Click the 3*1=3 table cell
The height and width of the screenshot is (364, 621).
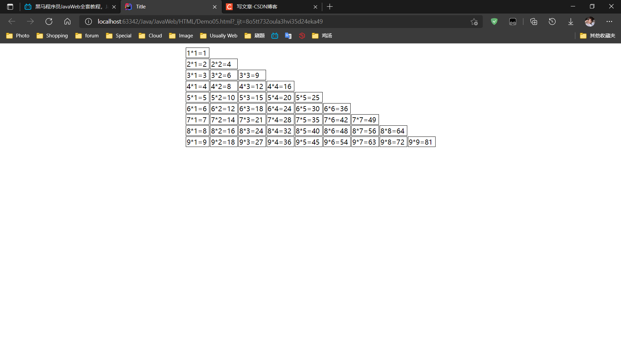[x=198, y=75]
